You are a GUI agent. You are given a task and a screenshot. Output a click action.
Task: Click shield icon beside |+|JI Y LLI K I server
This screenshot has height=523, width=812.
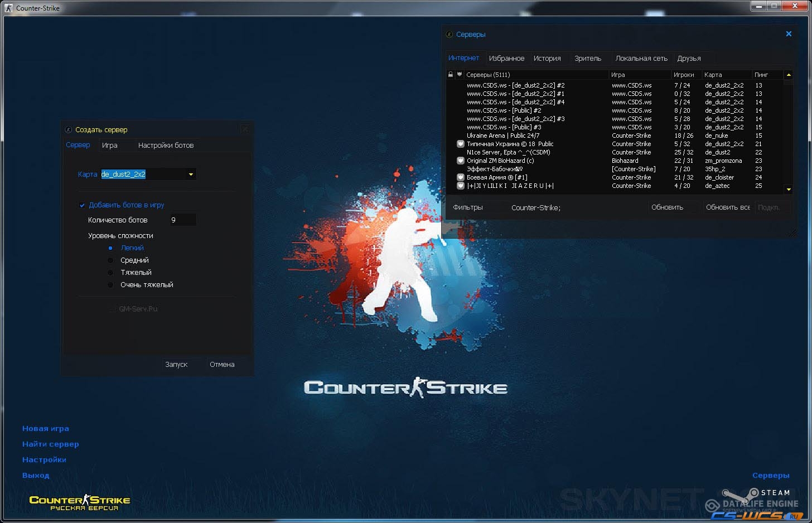(x=460, y=186)
